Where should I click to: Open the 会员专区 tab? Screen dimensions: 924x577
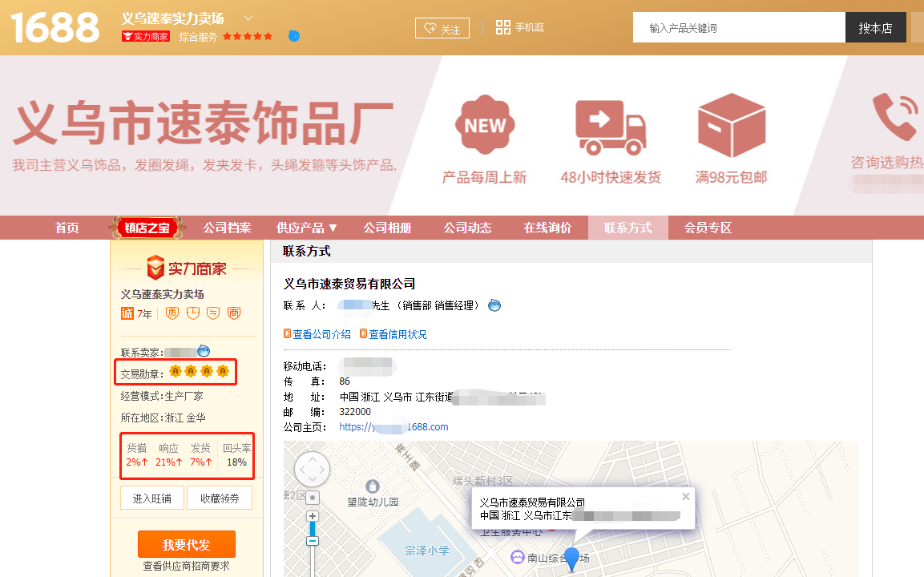[x=708, y=228]
